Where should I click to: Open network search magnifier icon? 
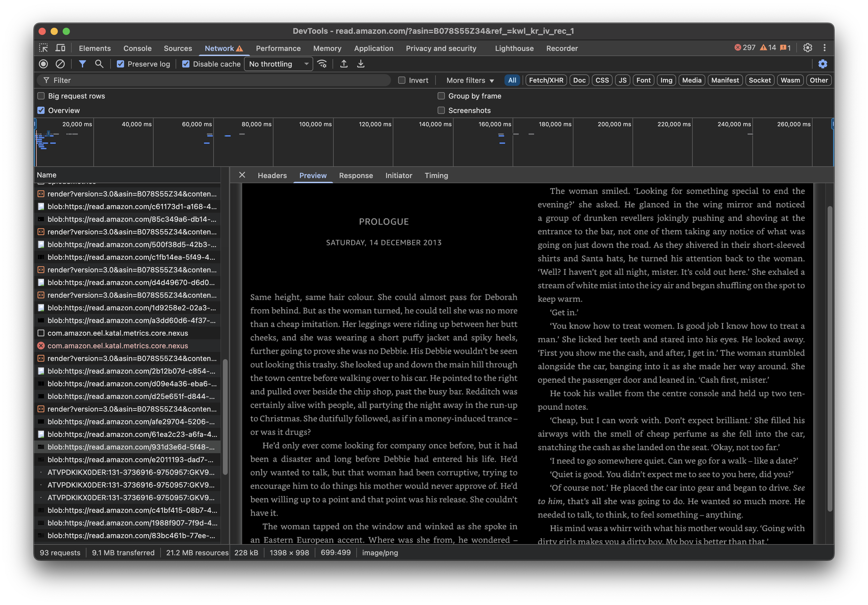[x=99, y=64]
